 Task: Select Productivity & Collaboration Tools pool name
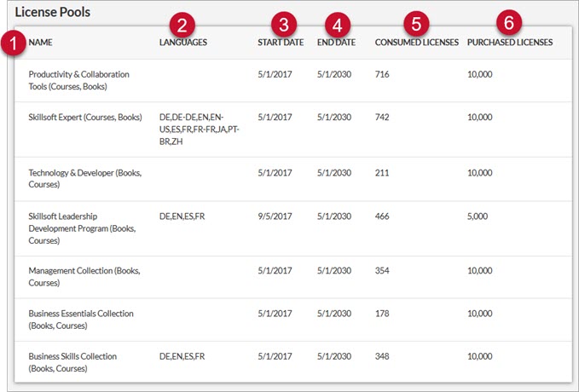point(79,80)
